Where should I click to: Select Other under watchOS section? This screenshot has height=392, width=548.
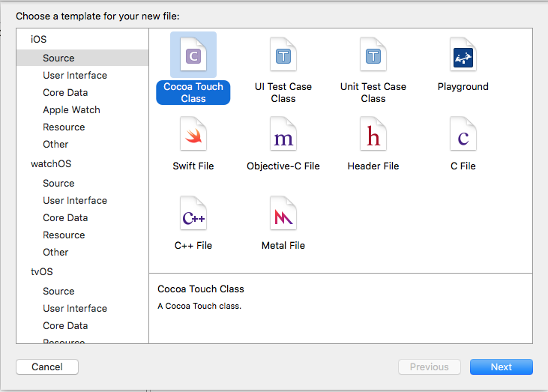(55, 252)
